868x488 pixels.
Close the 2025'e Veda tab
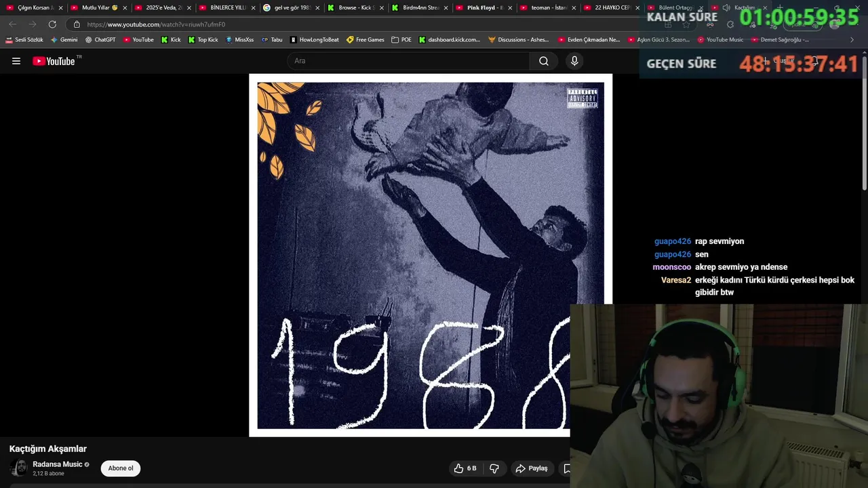pos(189,7)
